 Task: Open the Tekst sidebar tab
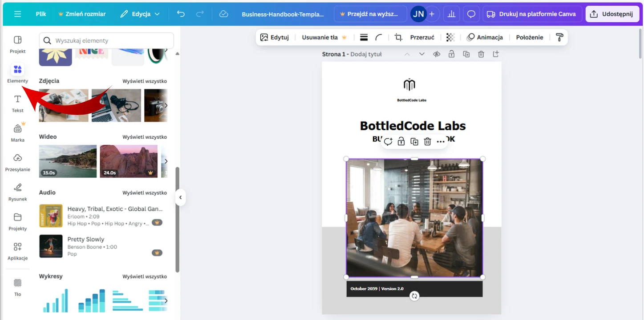[x=18, y=104]
